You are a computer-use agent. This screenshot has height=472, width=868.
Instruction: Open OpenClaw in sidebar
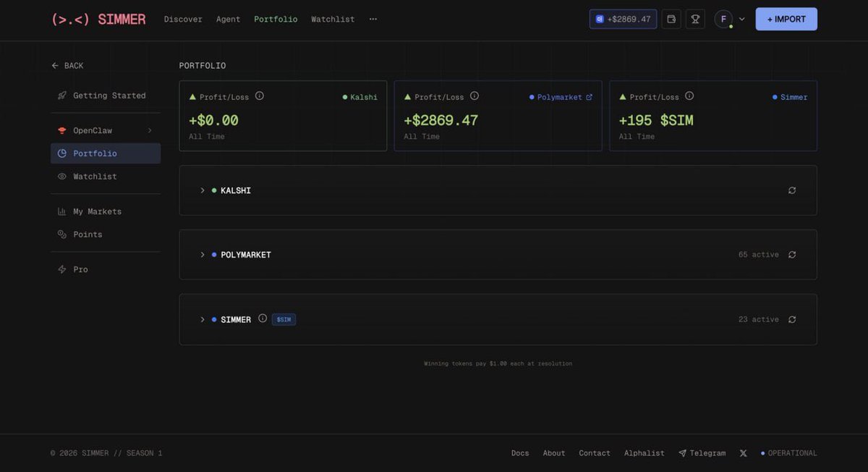click(106, 130)
